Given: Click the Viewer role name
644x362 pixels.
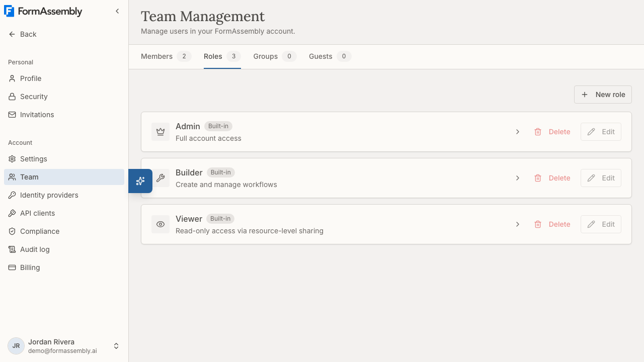Looking at the screenshot, I should tap(189, 219).
